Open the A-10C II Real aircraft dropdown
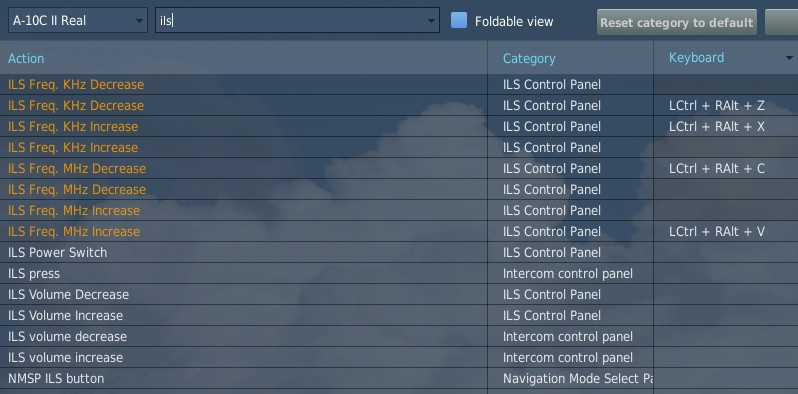 78,20
